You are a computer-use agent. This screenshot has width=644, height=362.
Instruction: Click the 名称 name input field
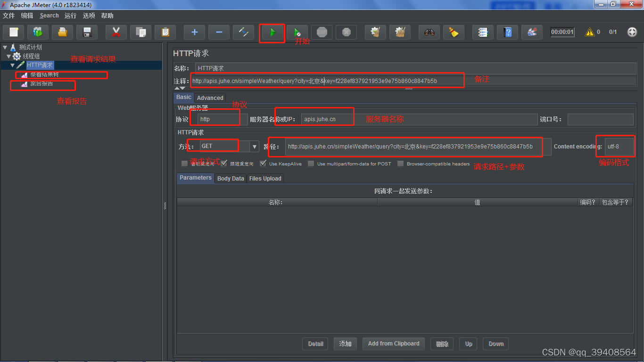point(416,68)
